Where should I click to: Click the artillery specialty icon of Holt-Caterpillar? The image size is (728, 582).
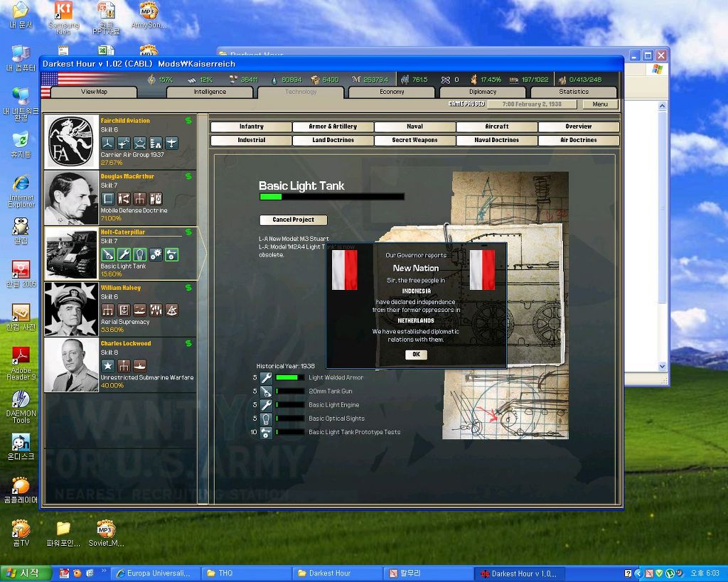108,254
